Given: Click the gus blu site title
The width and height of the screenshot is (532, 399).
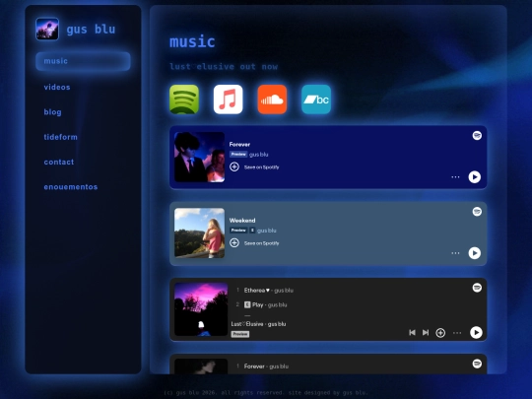Looking at the screenshot, I should click(91, 30).
